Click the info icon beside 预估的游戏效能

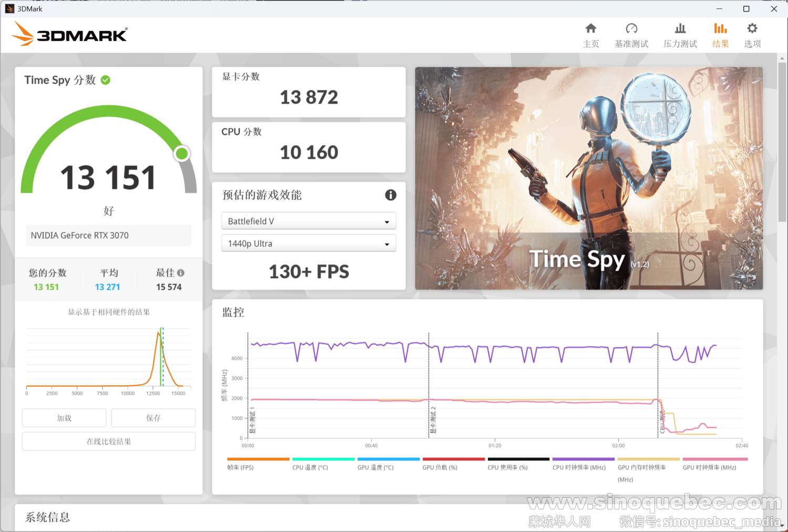tap(391, 195)
